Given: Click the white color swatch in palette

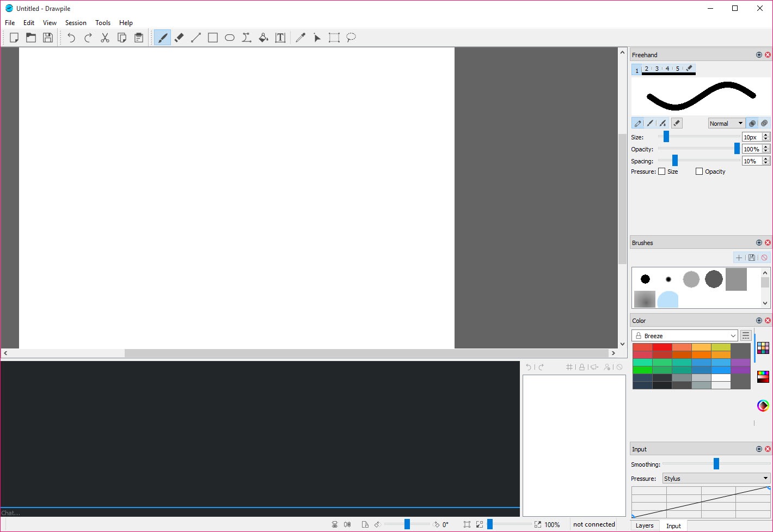Looking at the screenshot, I should [721, 377].
